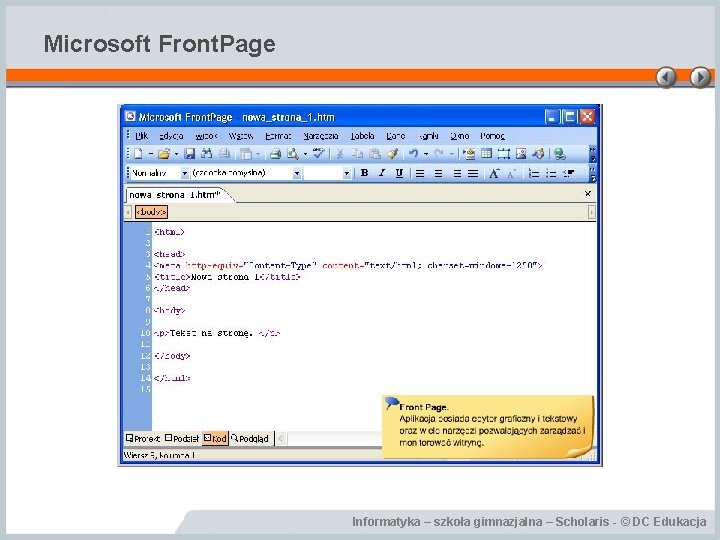Viewport: 720px width, 540px height.
Task: Select the Format Painter brush icon
Action: (392, 154)
